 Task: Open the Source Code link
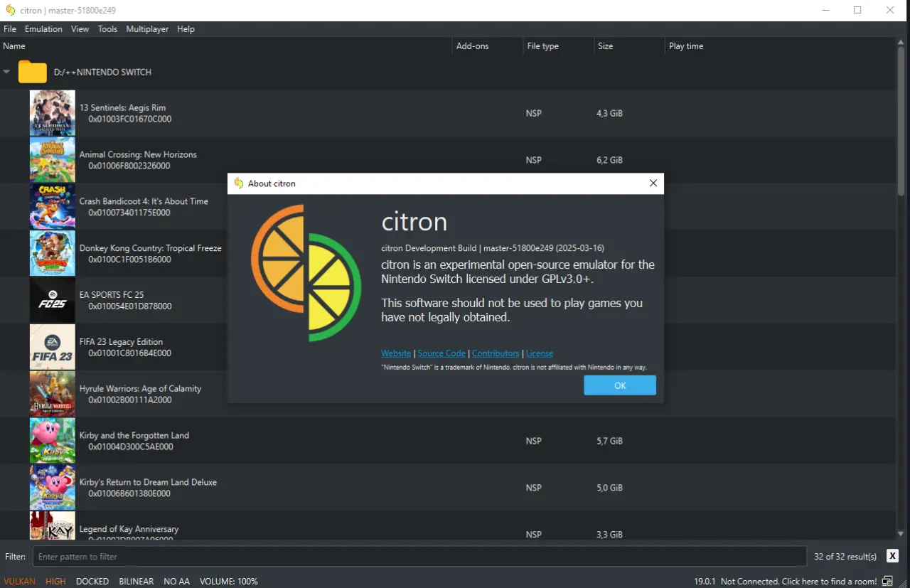click(441, 353)
